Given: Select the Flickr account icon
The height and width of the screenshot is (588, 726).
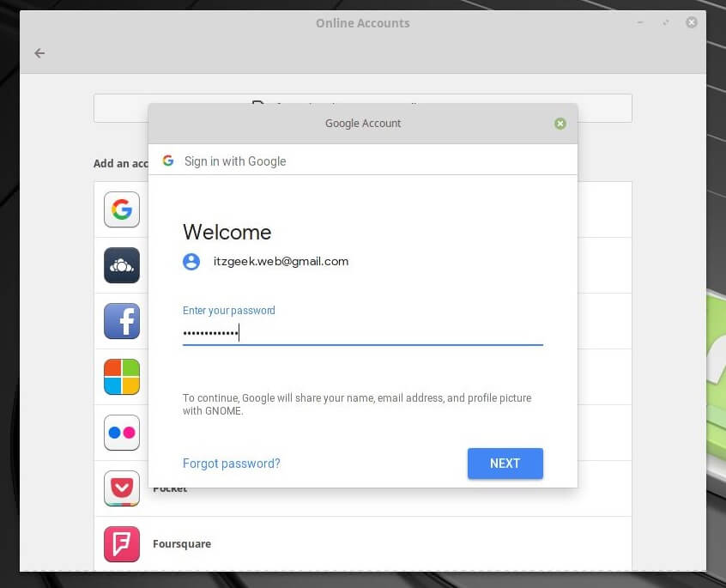Looking at the screenshot, I should (122, 433).
